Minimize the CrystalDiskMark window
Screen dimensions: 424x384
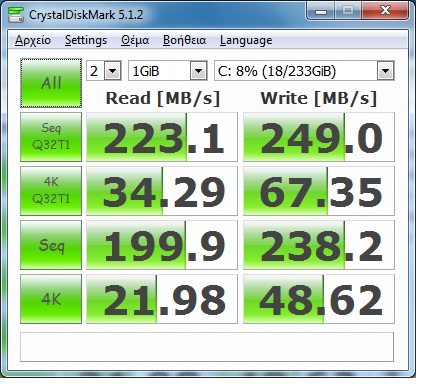pyautogui.click(x=321, y=11)
